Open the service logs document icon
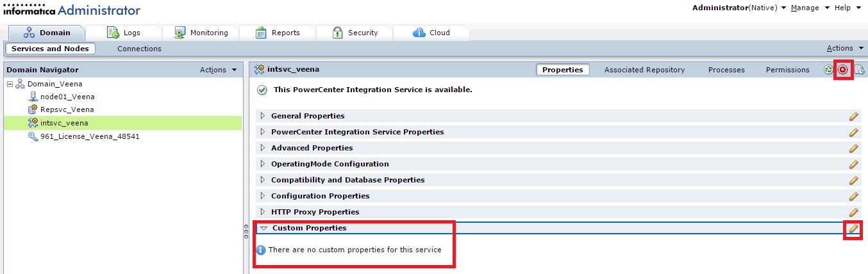Image resolution: width=868 pixels, height=274 pixels. click(859, 70)
